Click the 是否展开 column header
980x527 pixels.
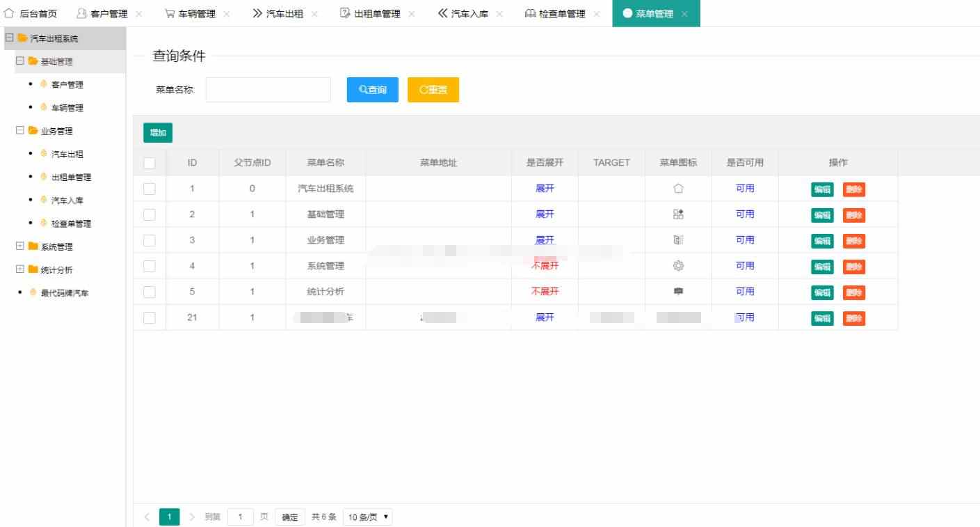[545, 163]
